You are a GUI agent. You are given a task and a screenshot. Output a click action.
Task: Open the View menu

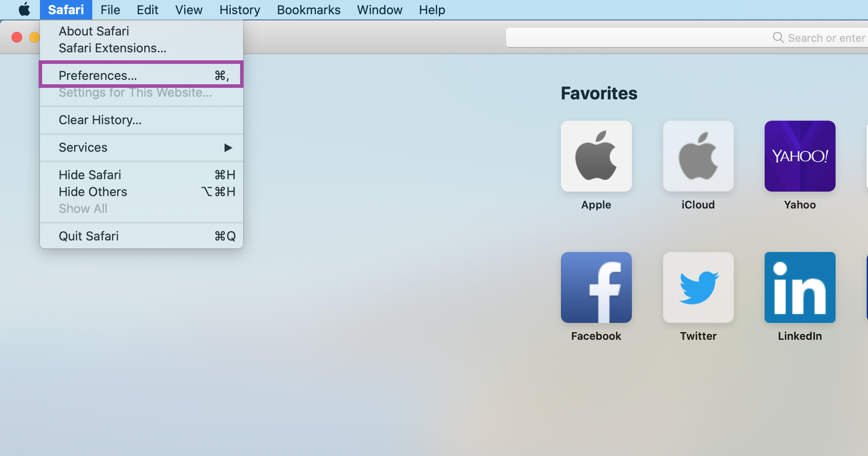189,10
